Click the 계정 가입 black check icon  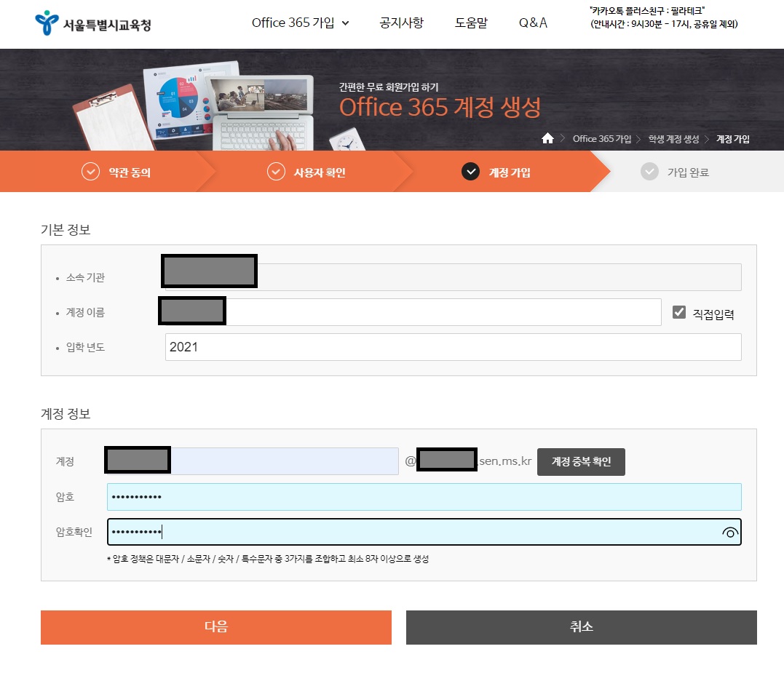(x=470, y=172)
